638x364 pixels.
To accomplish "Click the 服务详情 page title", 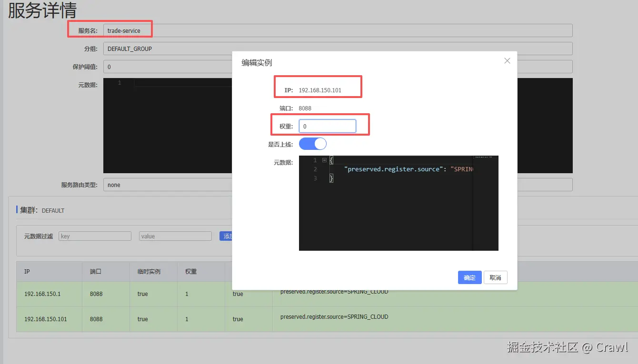I will coord(42,10).
